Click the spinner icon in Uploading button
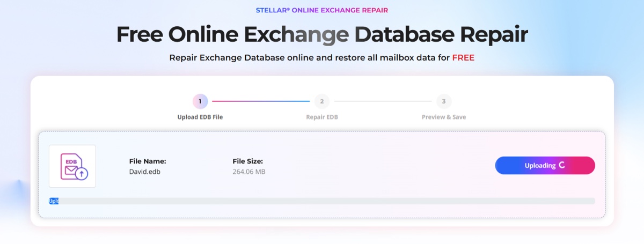The width and height of the screenshot is (644, 244). (562, 165)
